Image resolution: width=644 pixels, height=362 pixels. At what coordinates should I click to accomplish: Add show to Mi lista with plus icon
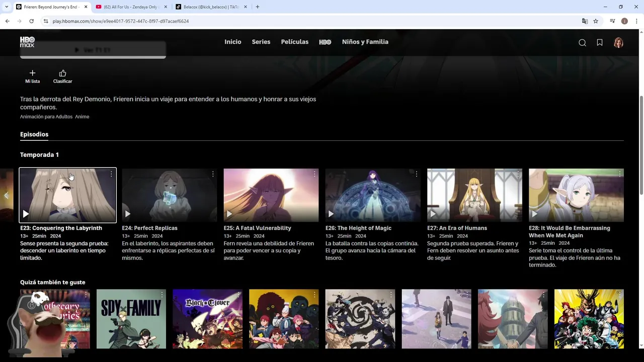pyautogui.click(x=32, y=76)
